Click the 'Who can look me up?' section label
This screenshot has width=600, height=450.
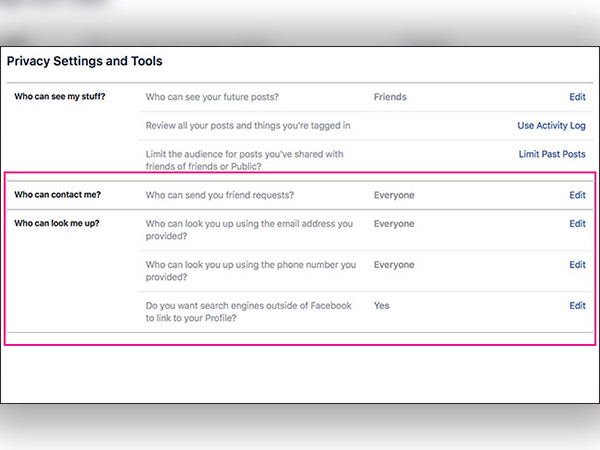(58, 224)
